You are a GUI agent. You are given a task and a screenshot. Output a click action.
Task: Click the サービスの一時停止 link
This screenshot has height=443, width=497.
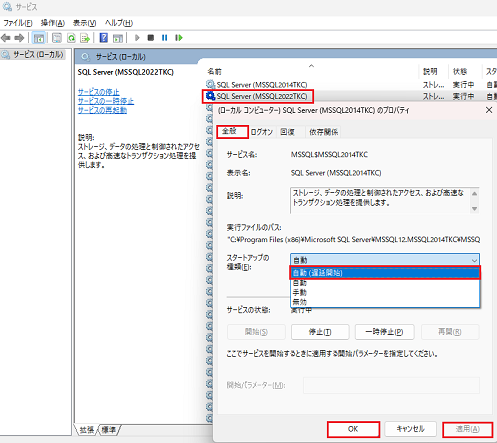click(106, 101)
